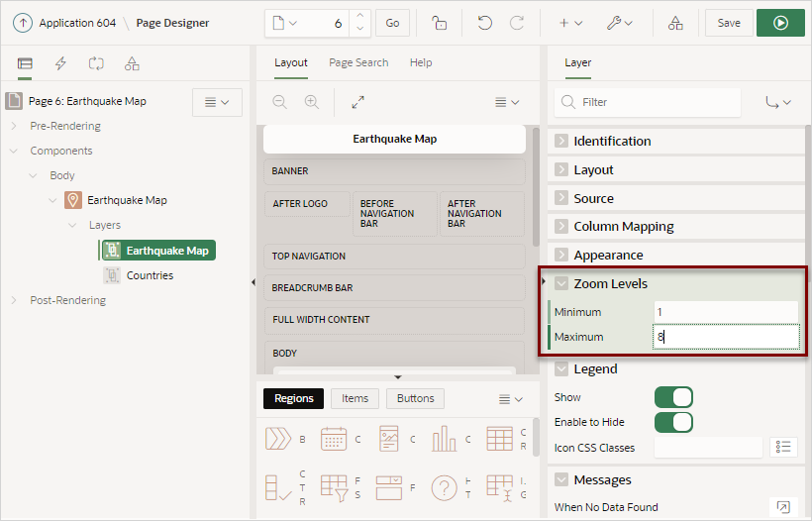Open the Create plus dropdown menu
Screen dimensions: 812x521
click(570, 23)
